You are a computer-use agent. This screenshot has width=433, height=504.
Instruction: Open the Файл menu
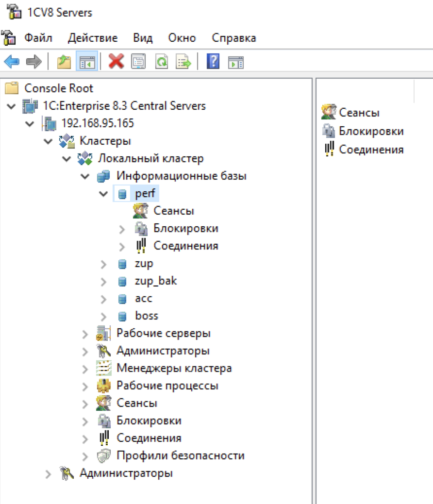38,38
